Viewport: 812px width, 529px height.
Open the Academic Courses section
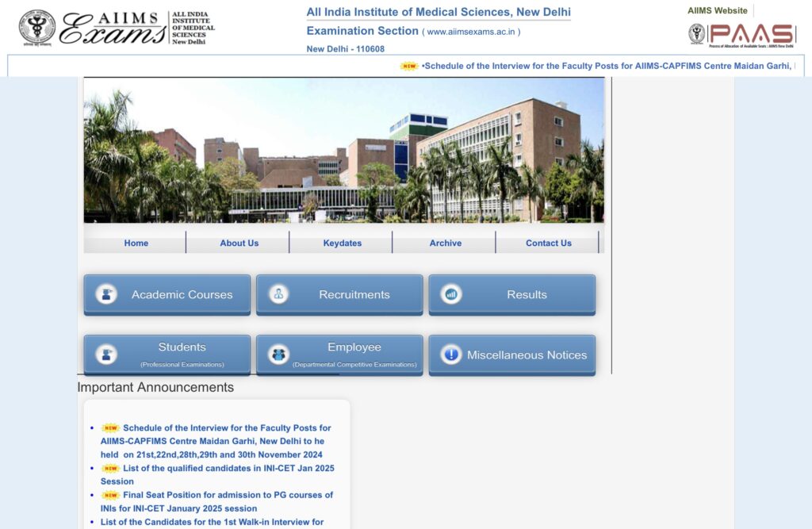coord(167,295)
